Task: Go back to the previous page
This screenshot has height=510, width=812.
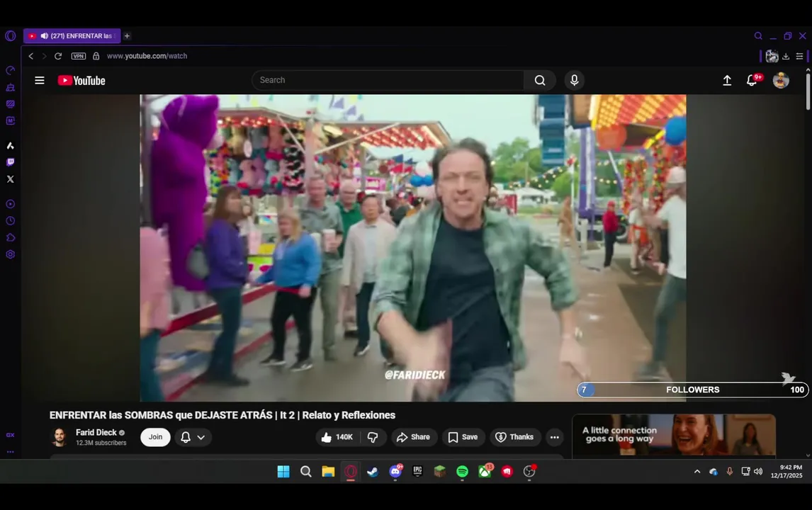Action: (x=31, y=56)
